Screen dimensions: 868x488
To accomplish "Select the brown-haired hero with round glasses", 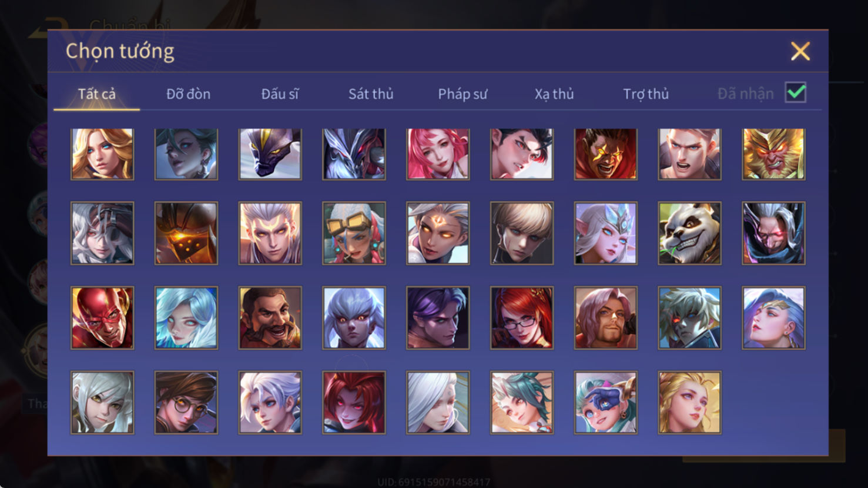I will click(x=186, y=403).
